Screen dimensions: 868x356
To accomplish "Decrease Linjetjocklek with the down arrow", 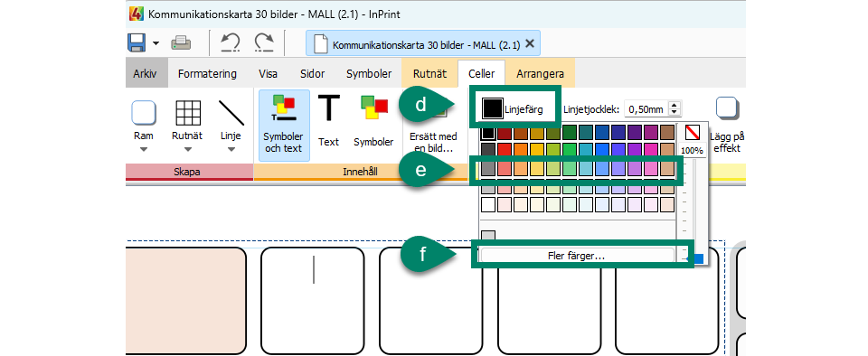I will tap(675, 113).
